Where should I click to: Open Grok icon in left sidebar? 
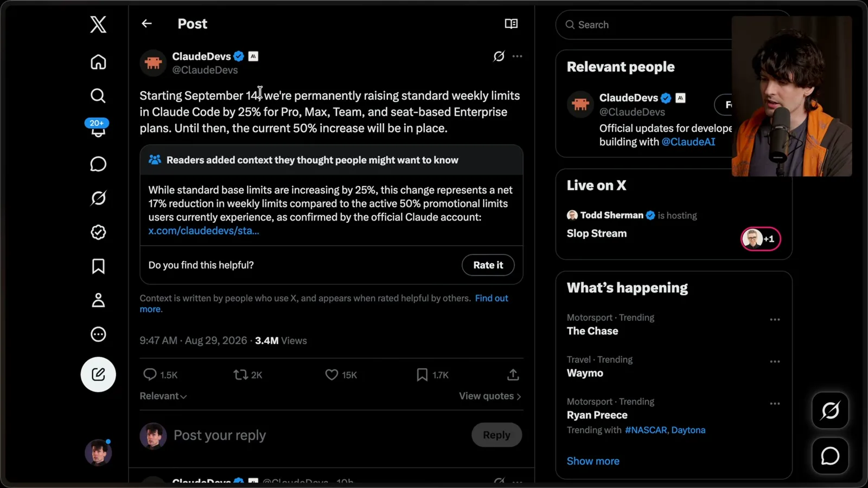[98, 198]
